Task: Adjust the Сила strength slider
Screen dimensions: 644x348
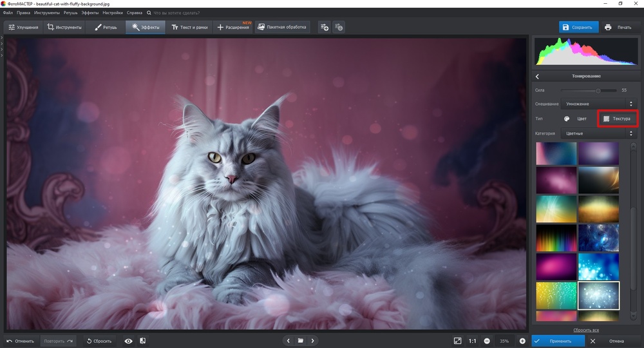Action: tap(598, 90)
